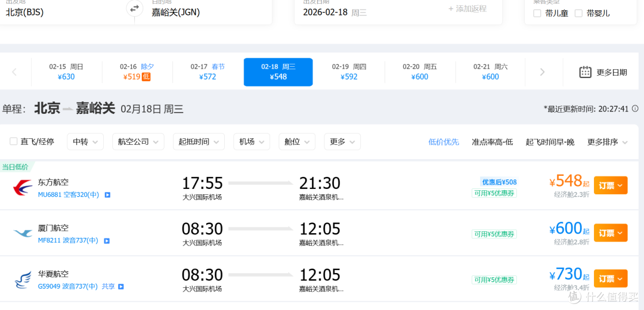Select date 02-20 周五 ¥600
This screenshot has height=310, width=644.
click(x=420, y=72)
